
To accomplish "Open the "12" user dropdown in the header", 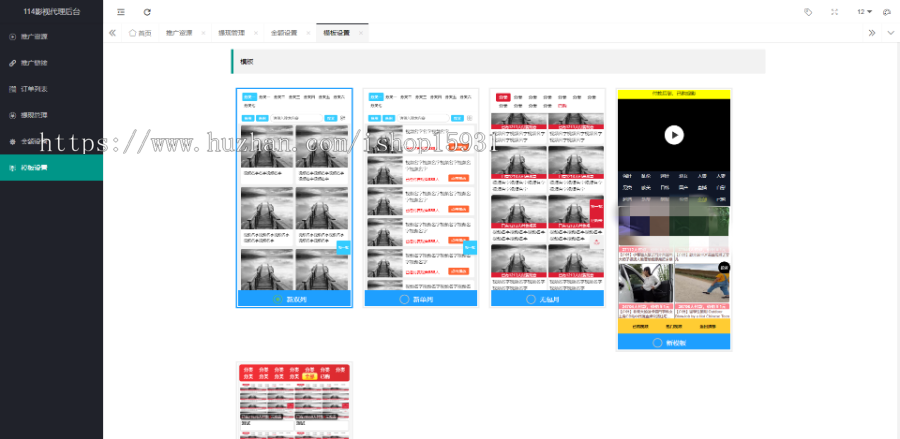I will [x=864, y=12].
